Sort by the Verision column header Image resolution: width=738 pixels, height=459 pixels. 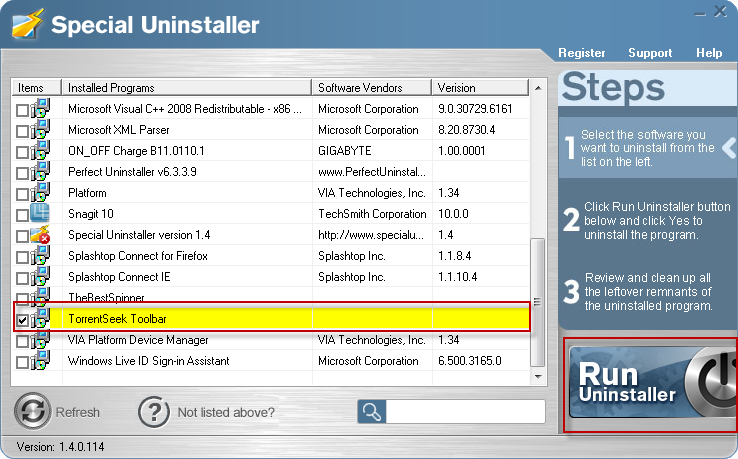click(481, 88)
